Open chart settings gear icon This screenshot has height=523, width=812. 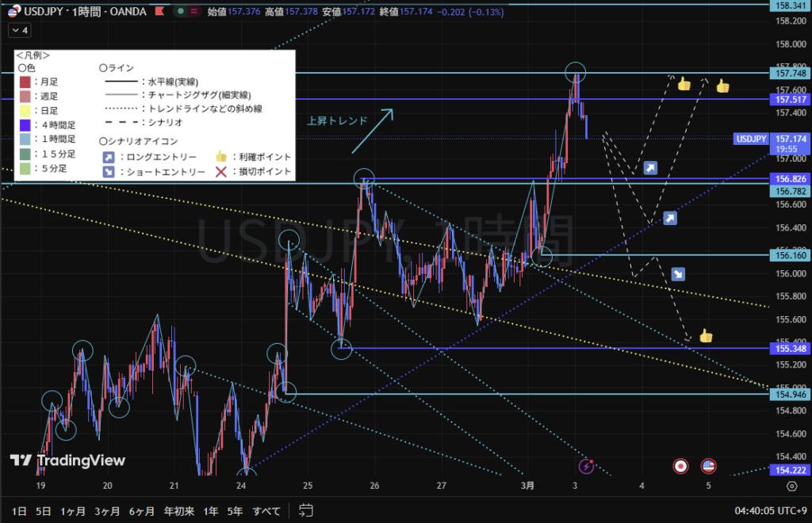792,487
